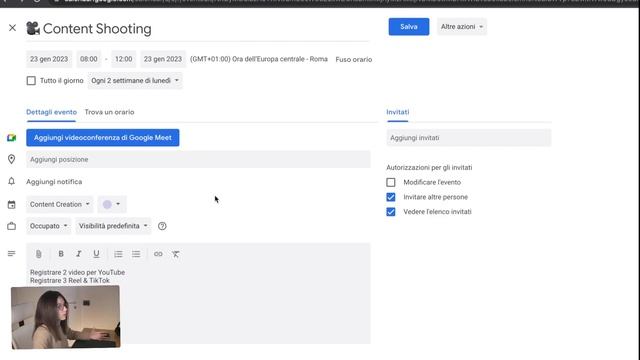Open the Visibilità predefinita dropdown
The image size is (640, 360).
(x=113, y=226)
